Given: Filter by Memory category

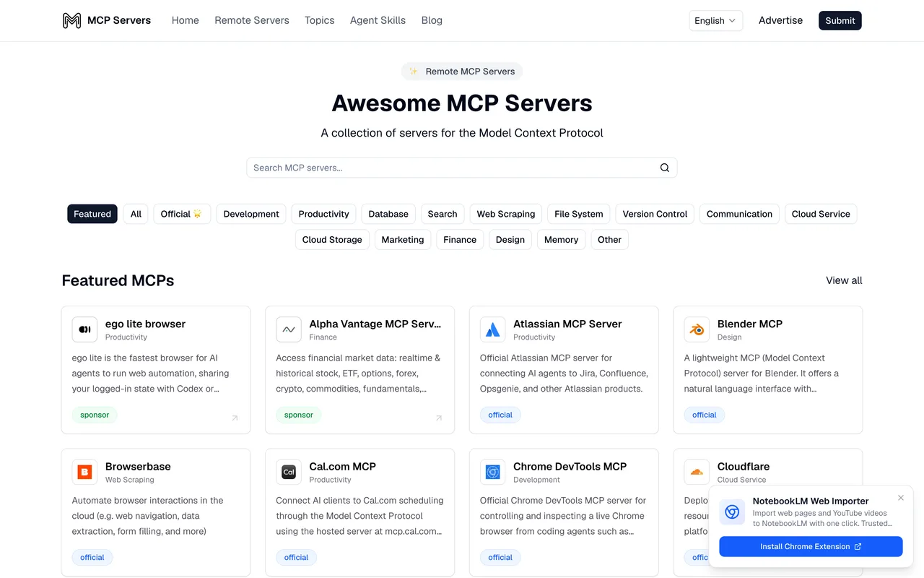Looking at the screenshot, I should pyautogui.click(x=562, y=240).
